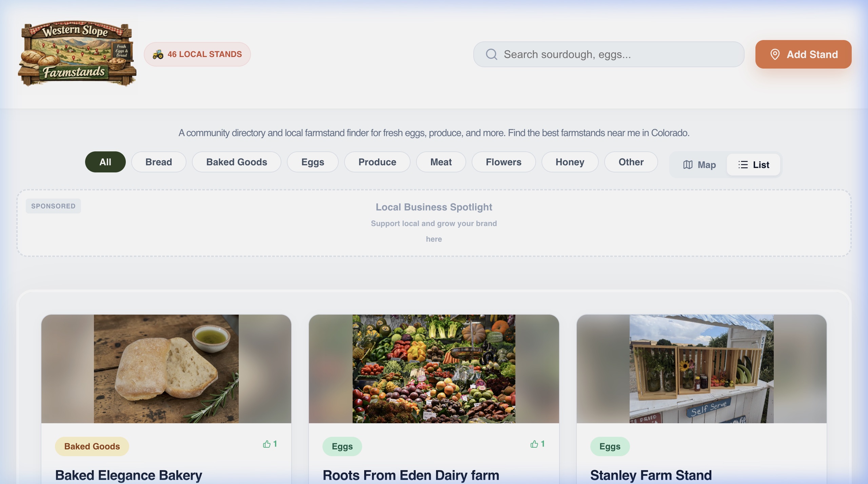Filter stands by Eggs pill
This screenshot has height=484, width=868.
click(x=313, y=162)
